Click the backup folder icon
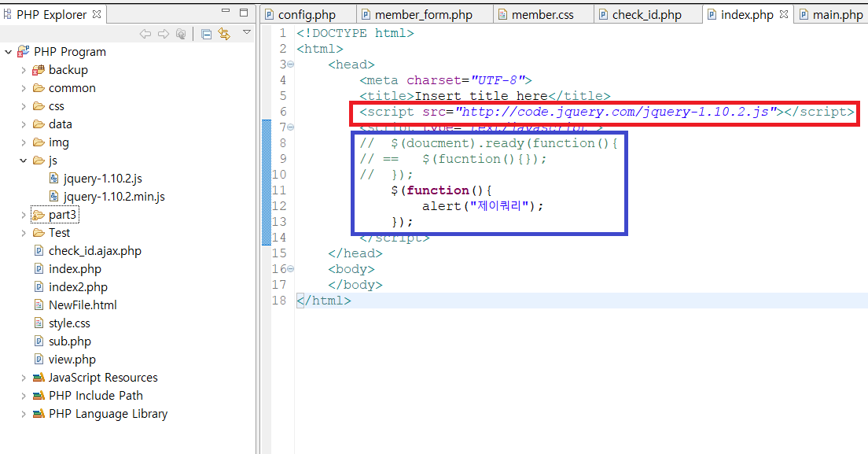Image resolution: width=868 pixels, height=454 pixels. (39, 70)
